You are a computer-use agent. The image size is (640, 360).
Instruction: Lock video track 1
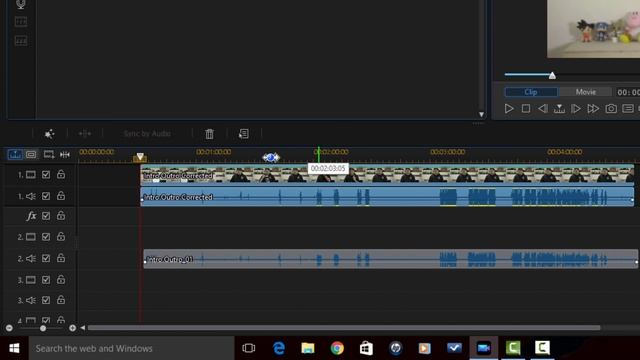coord(61,174)
